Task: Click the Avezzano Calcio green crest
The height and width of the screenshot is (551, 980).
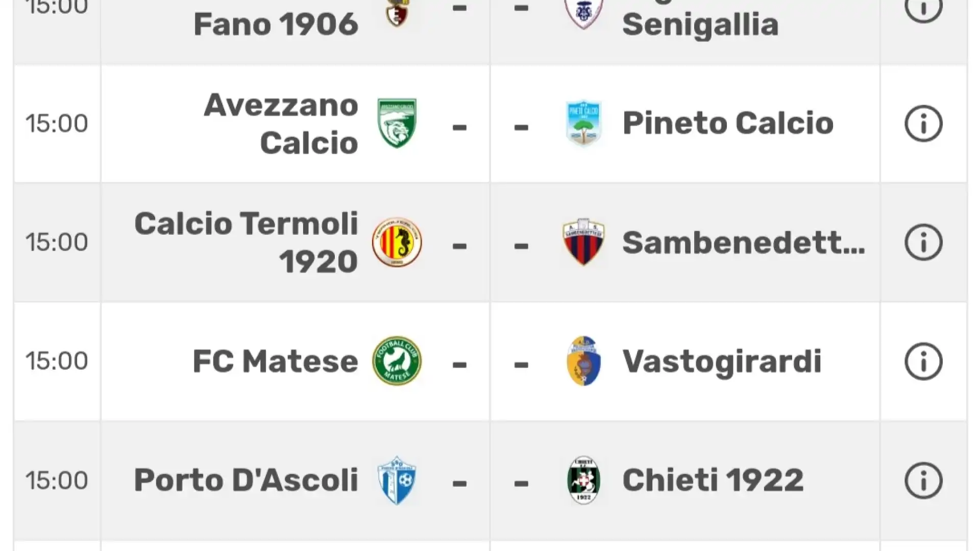Action: tap(397, 123)
